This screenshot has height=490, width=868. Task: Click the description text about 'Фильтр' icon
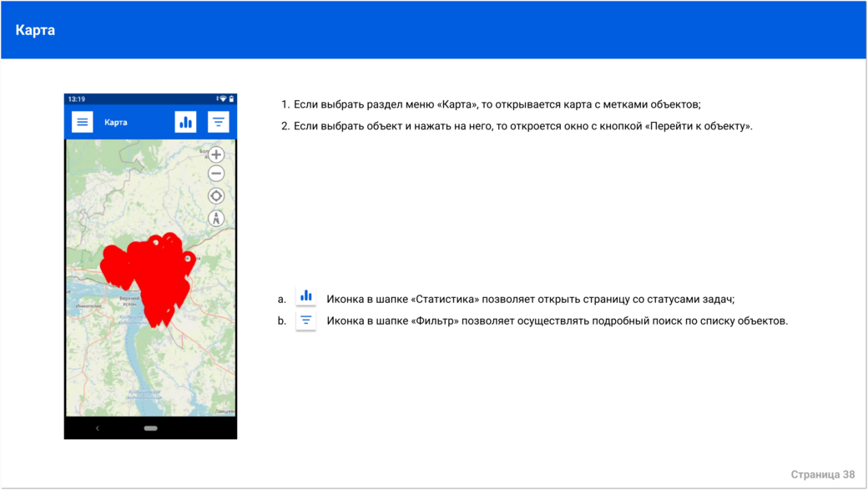pos(557,321)
